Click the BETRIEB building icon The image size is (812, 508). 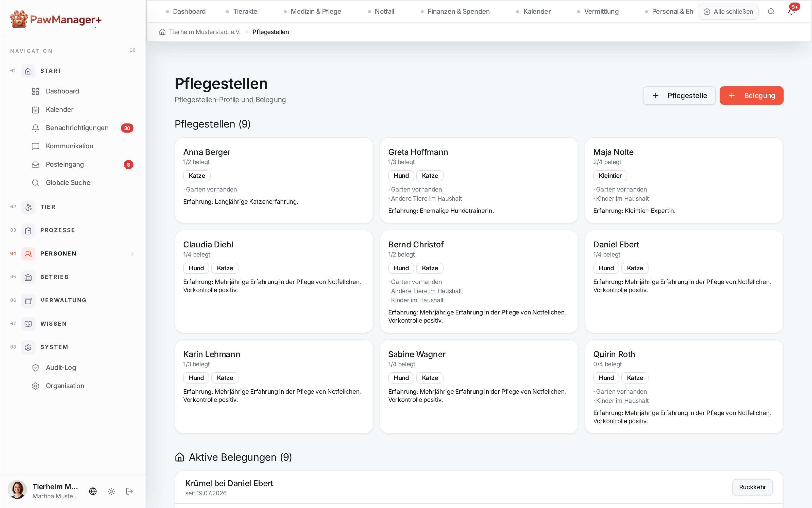[x=28, y=277]
